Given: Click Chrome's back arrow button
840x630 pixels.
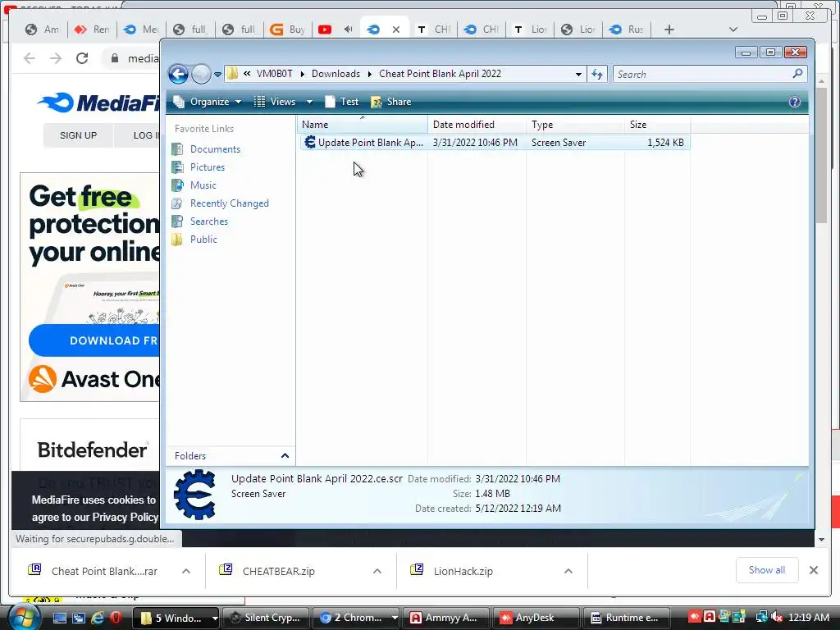Looking at the screenshot, I should pyautogui.click(x=30, y=58).
